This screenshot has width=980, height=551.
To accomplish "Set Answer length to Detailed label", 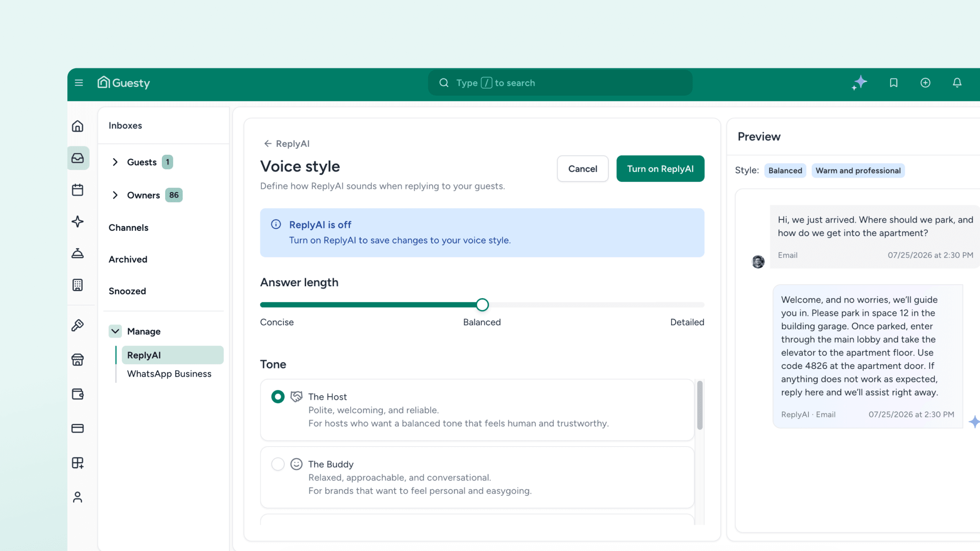I will (x=687, y=322).
